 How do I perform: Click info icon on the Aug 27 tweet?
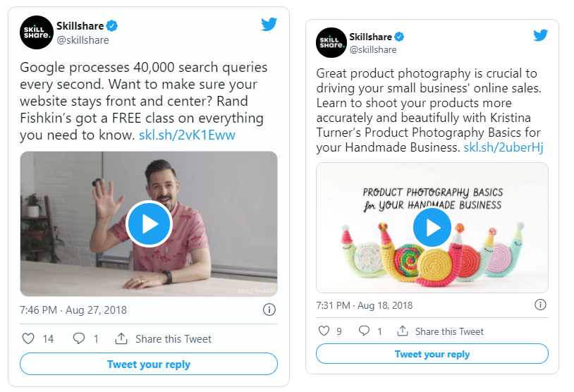coord(269,310)
